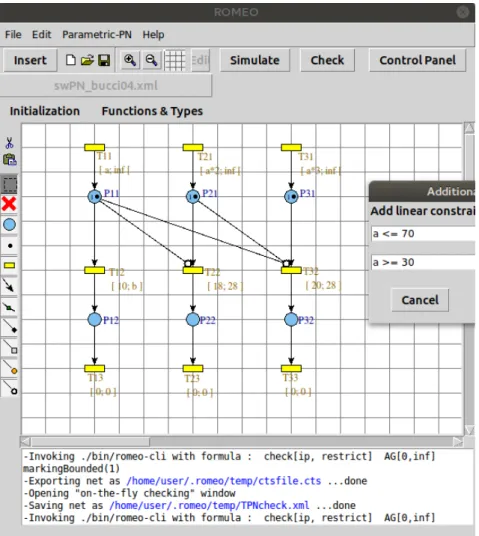Open the ctsfile.cts path link
The image size is (479, 536).
[x=224, y=481]
